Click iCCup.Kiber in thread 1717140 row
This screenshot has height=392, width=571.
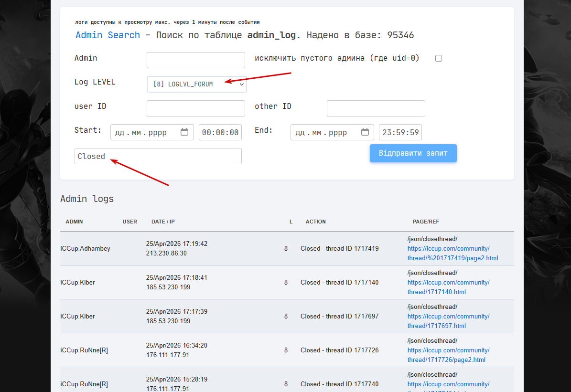(x=77, y=283)
